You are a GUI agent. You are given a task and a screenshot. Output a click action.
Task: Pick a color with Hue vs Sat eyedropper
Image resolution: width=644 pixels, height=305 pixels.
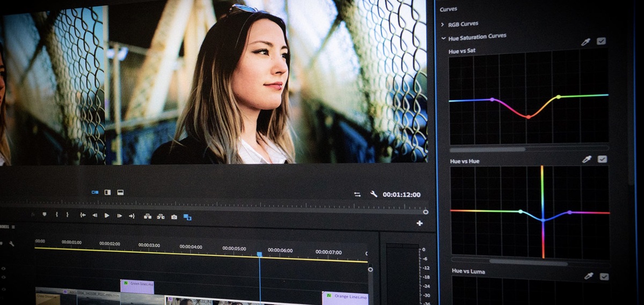coord(587,41)
